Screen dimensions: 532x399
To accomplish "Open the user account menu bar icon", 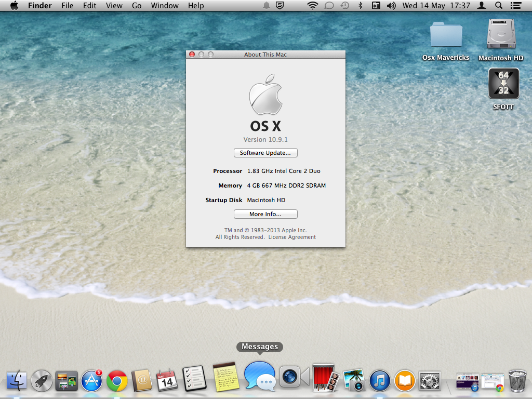I will point(482,5).
